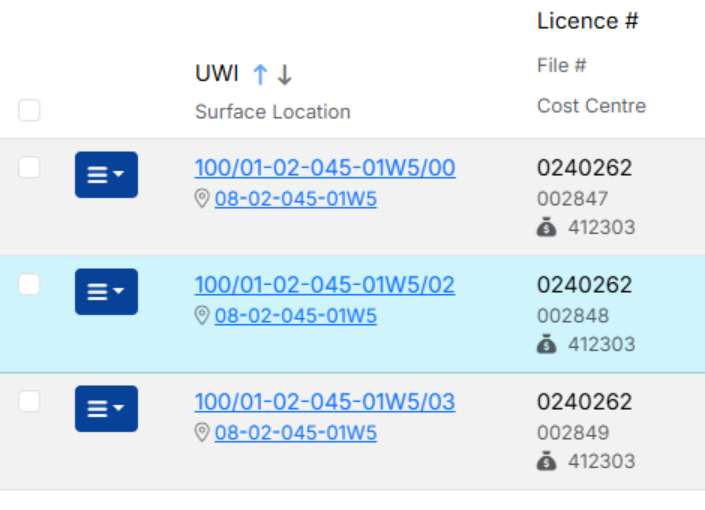Click money bag icon beside file 002849

coord(546,462)
